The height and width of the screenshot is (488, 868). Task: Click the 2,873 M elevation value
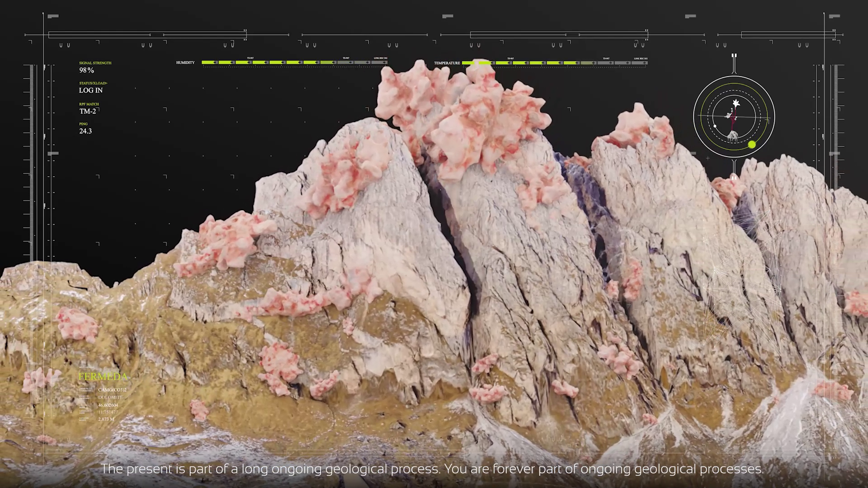pyautogui.click(x=106, y=419)
